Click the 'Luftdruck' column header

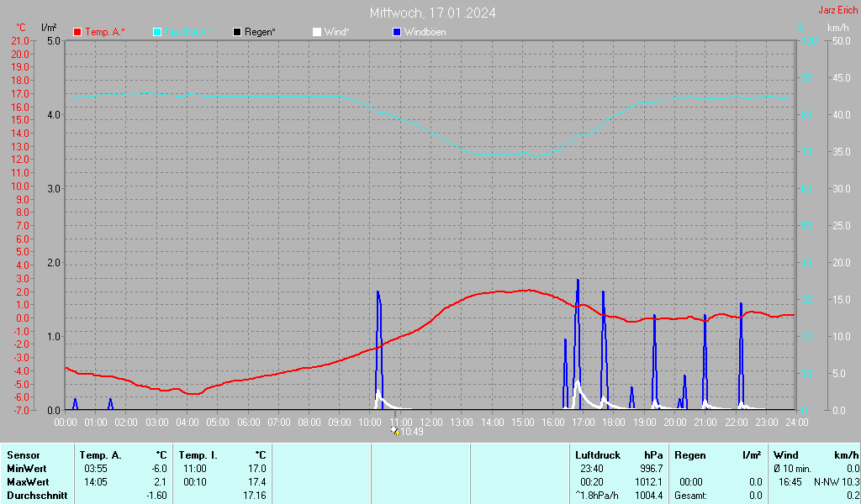coord(598,455)
